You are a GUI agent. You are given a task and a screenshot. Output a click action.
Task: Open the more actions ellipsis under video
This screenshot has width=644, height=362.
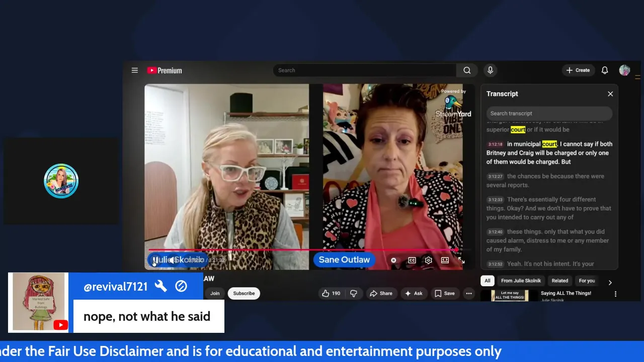pos(469,294)
